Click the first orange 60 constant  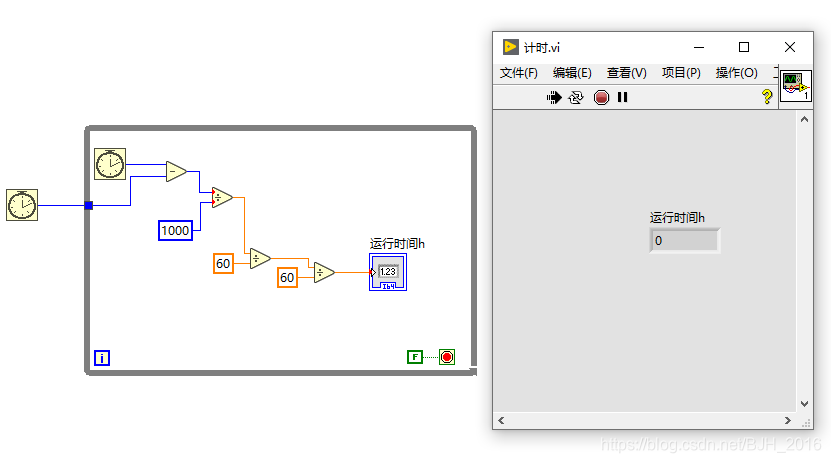(x=223, y=263)
